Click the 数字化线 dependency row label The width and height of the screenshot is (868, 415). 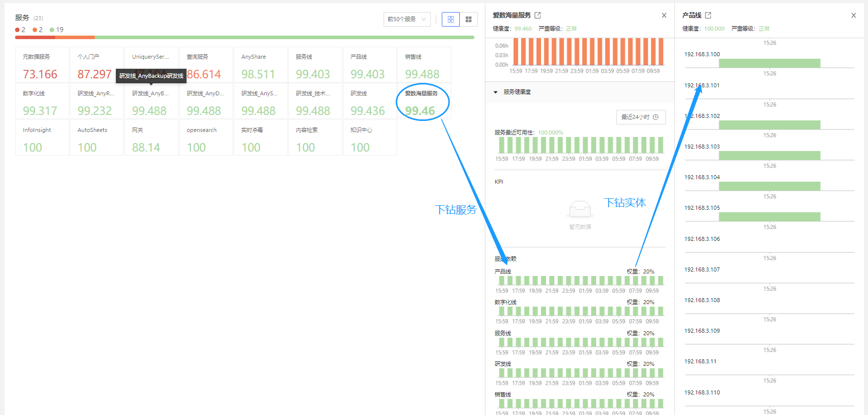[x=505, y=302]
